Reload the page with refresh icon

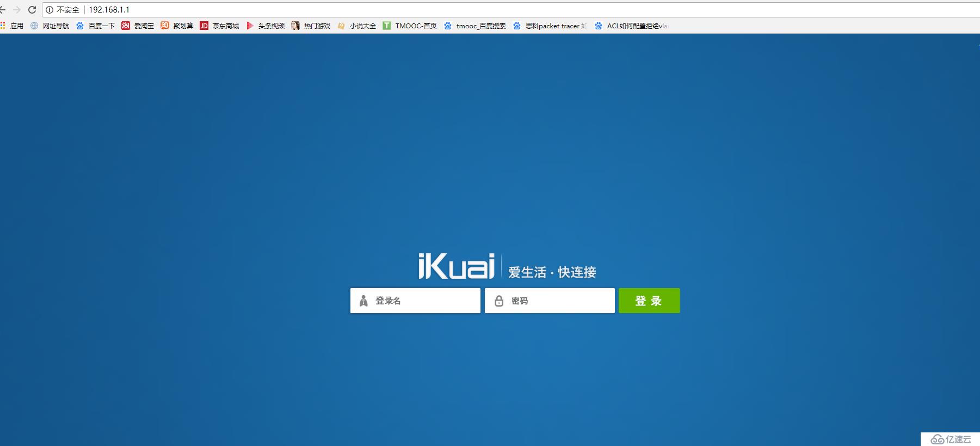click(32, 10)
